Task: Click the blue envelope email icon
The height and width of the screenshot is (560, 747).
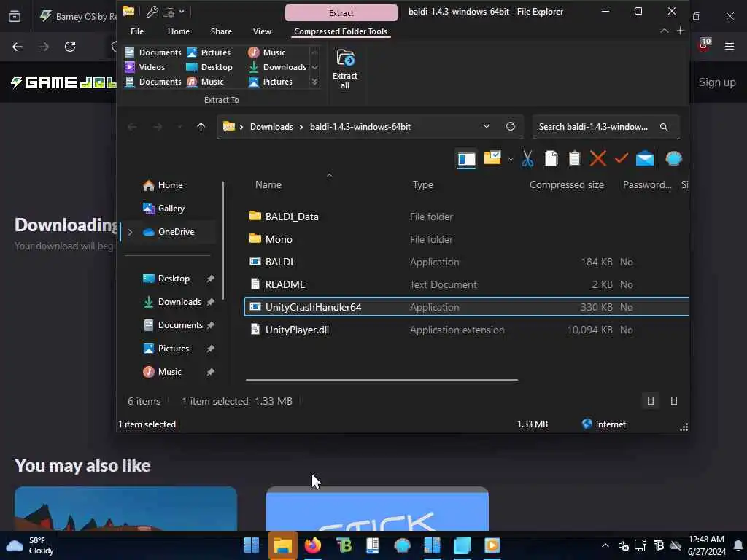Action: [x=645, y=158]
